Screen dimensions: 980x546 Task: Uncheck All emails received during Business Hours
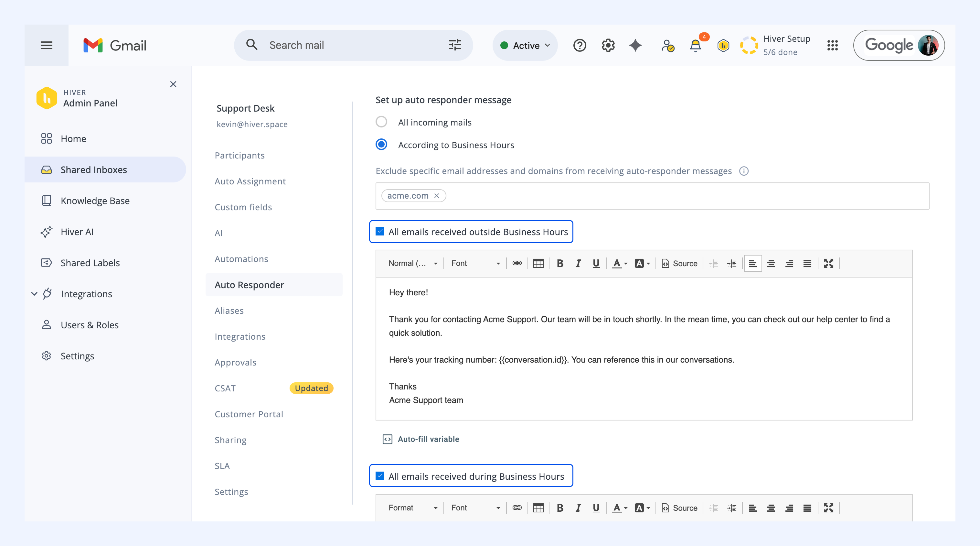[x=380, y=475]
